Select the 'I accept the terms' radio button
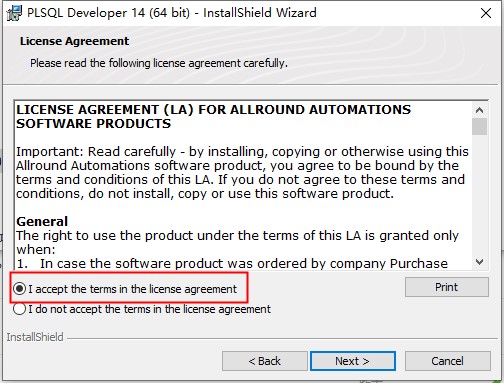Image resolution: width=504 pixels, height=383 pixels. coord(20,289)
